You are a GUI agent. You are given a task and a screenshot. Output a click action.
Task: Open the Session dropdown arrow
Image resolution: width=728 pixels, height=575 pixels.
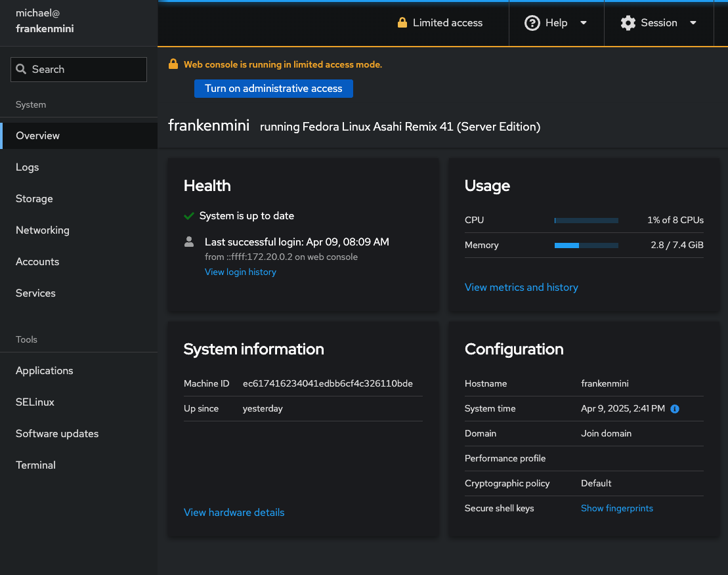point(693,23)
